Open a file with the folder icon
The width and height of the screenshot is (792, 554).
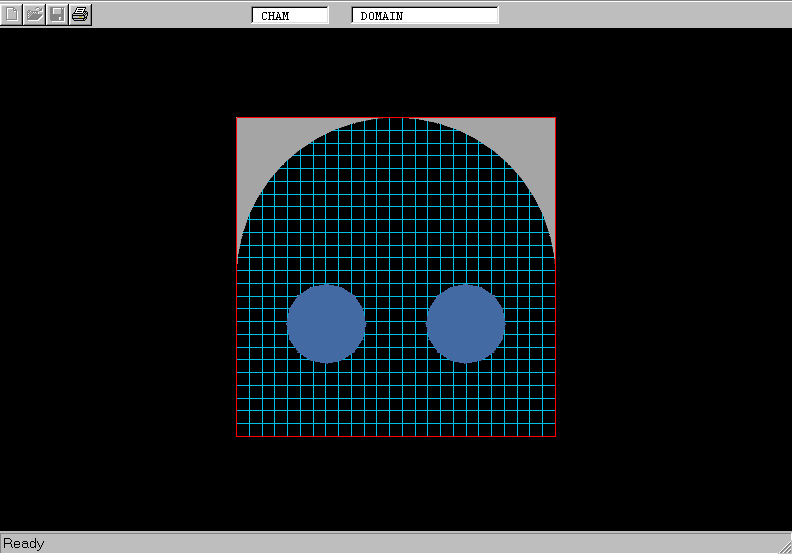pyautogui.click(x=34, y=14)
